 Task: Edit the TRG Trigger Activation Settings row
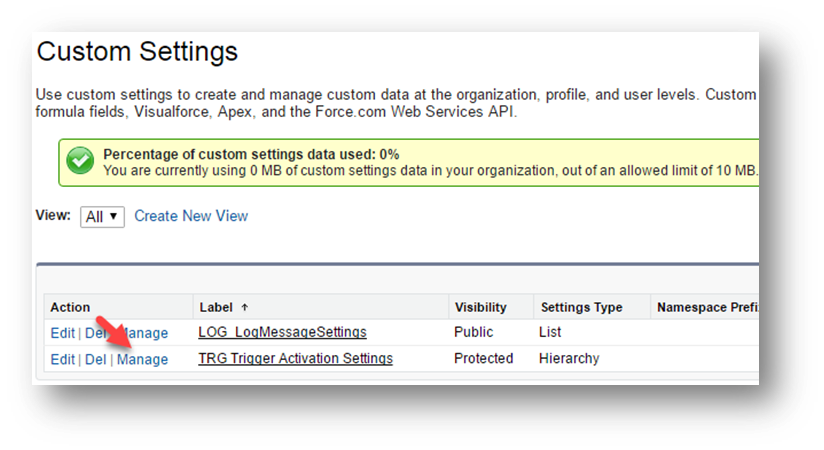62,359
